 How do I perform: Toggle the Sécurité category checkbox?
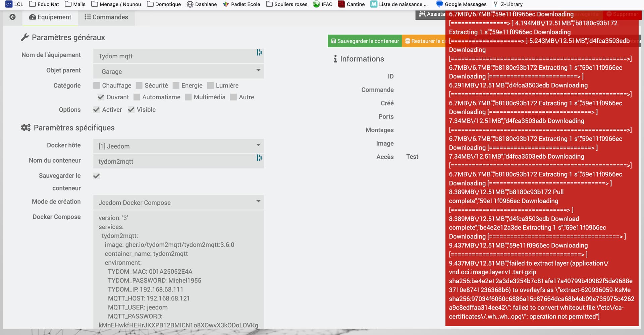[x=139, y=86]
